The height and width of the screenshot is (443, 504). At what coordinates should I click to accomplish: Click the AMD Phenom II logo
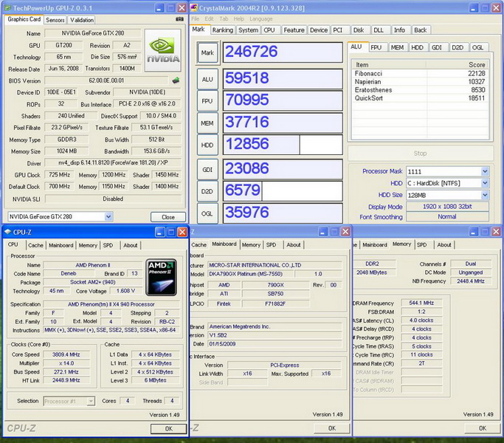(x=161, y=277)
